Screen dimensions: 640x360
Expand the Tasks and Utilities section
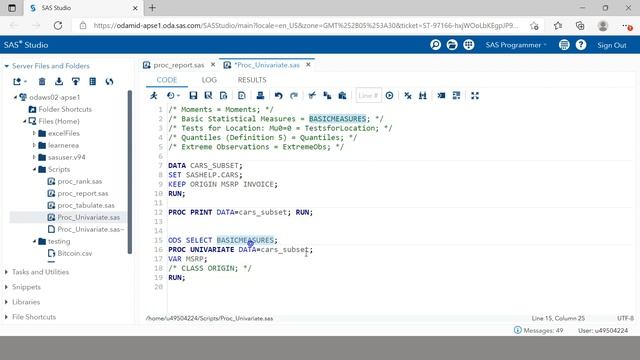[6, 272]
